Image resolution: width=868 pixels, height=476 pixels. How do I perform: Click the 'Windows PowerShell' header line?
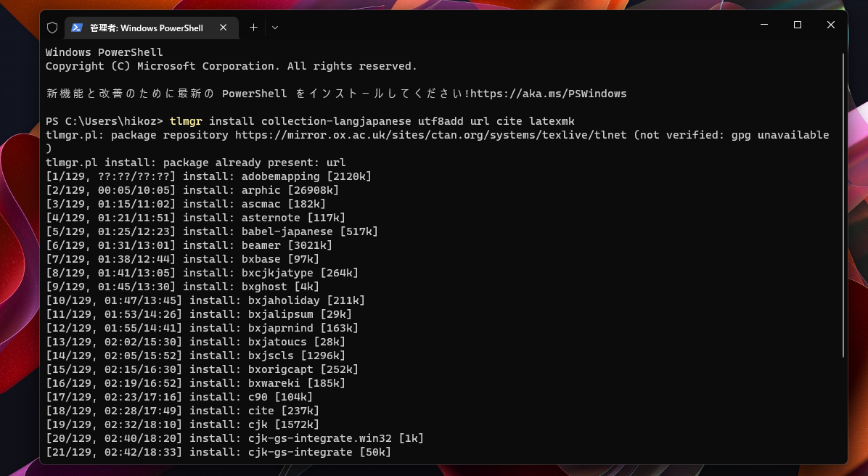104,52
